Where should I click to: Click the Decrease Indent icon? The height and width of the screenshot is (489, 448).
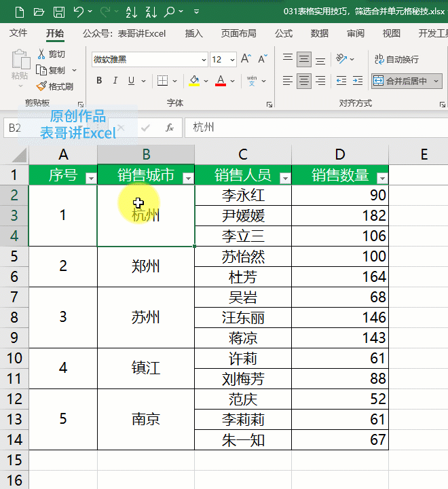pyautogui.click(x=341, y=81)
